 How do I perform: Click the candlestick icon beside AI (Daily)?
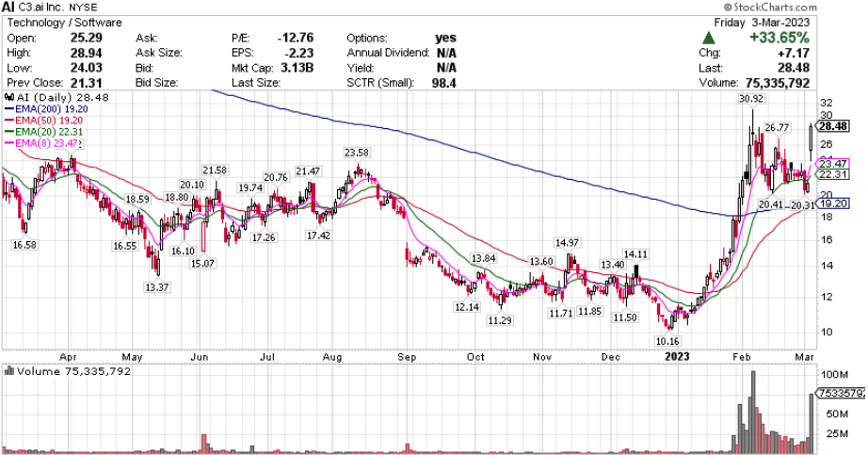tap(9, 98)
